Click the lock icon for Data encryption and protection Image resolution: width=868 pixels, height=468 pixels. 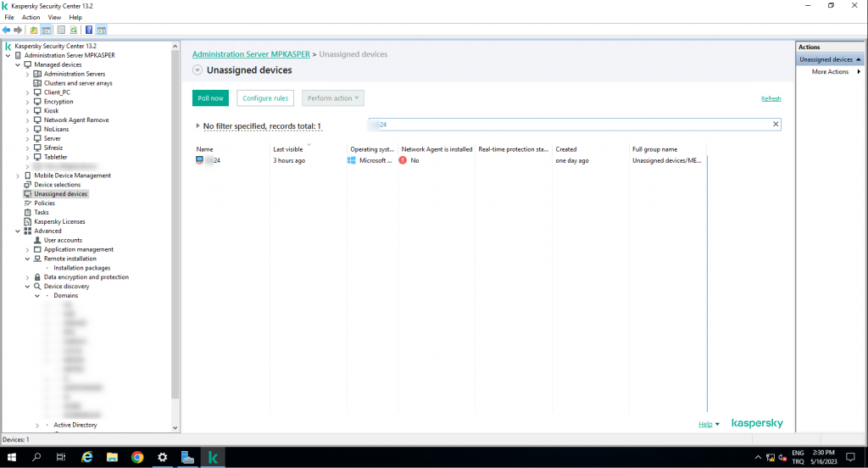tap(37, 277)
